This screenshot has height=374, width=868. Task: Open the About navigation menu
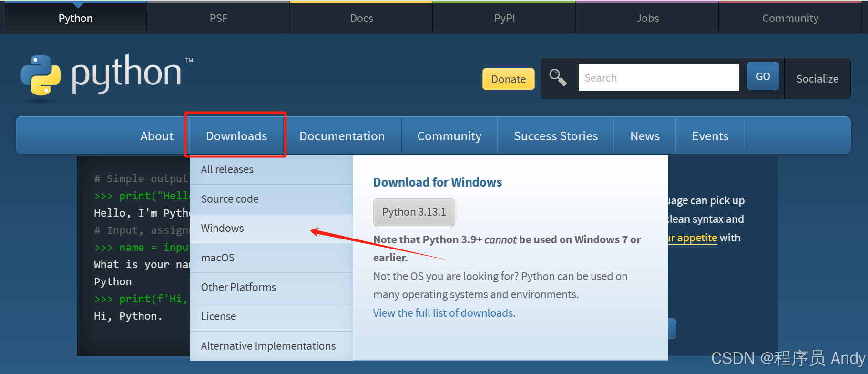[157, 136]
